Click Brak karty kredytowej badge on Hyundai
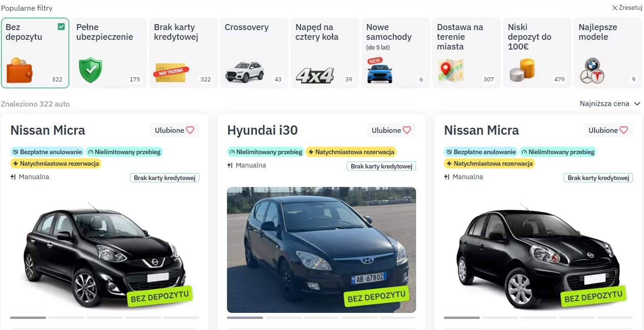Screen dimensions: 644x330 click(x=381, y=166)
